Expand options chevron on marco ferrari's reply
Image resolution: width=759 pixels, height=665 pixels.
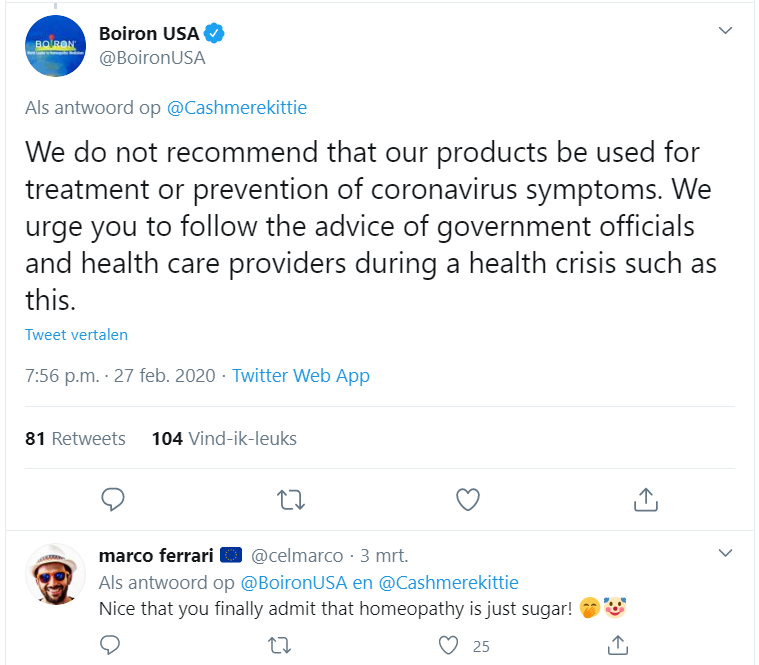(x=726, y=552)
